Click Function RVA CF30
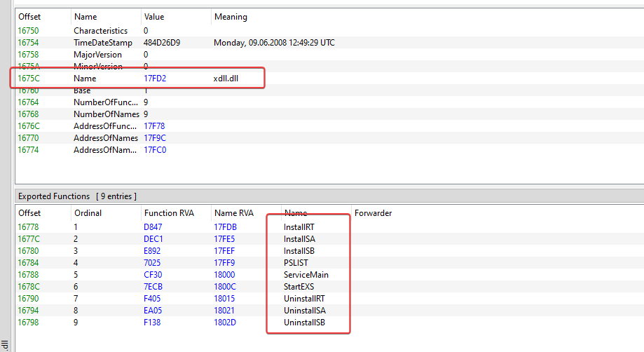 click(153, 275)
